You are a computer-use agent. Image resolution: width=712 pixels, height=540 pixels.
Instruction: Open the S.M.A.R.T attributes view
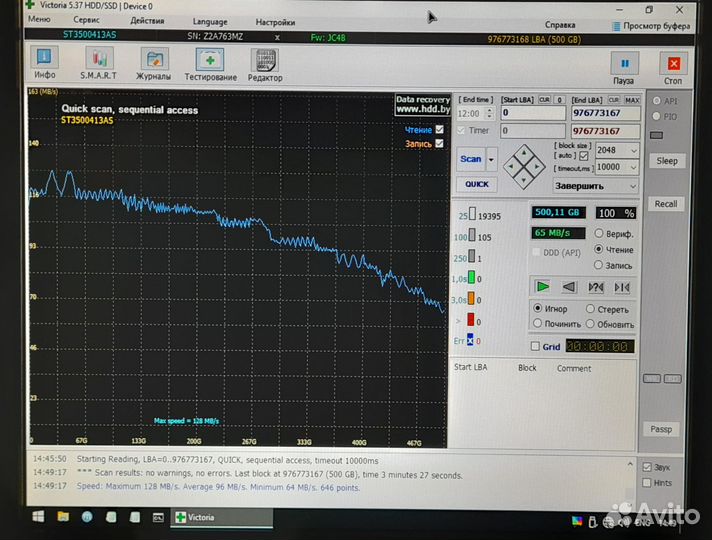(x=98, y=64)
